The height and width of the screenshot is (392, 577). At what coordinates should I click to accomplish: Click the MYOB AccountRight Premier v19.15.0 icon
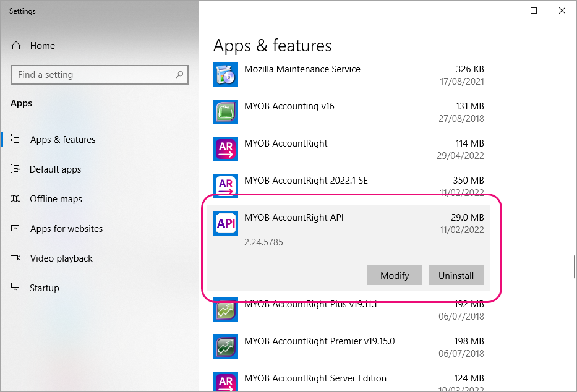225,347
